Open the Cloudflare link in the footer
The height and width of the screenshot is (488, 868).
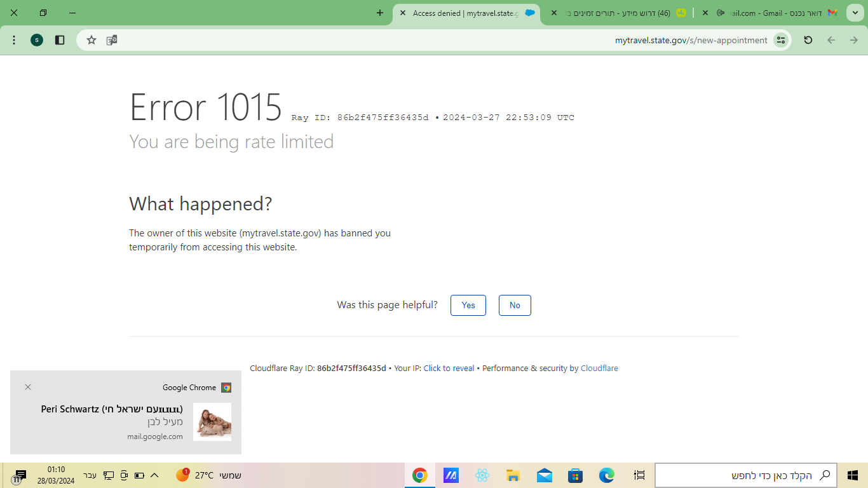click(599, 368)
